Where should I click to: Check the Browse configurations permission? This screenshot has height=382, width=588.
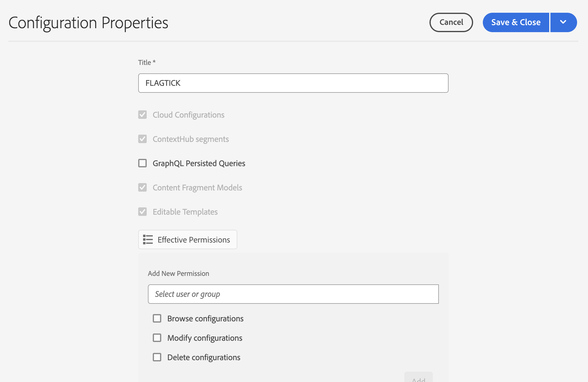coord(157,319)
